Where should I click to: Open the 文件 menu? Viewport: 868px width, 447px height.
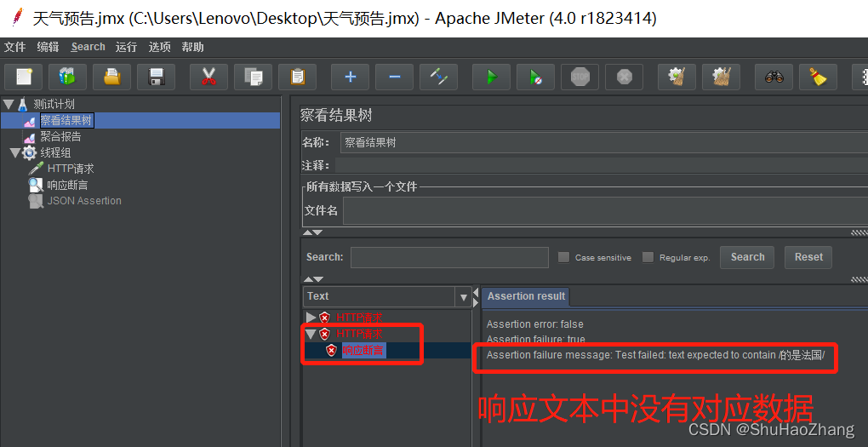pyautogui.click(x=15, y=47)
